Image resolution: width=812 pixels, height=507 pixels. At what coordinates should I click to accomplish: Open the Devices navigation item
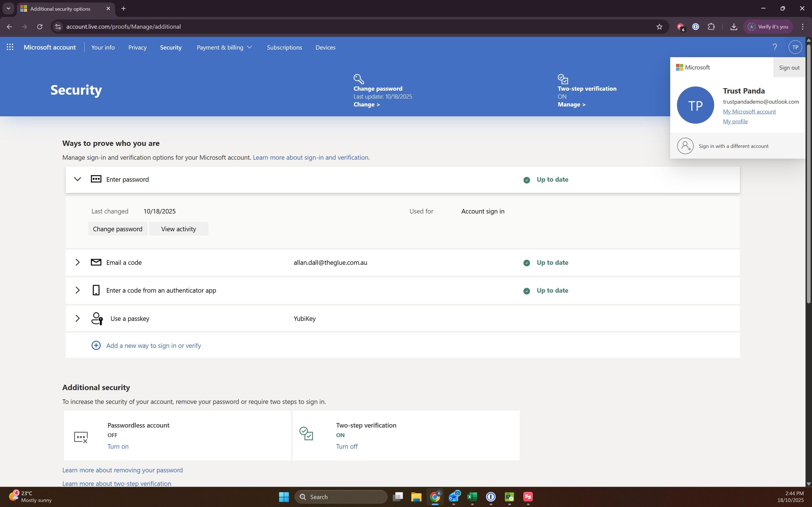[325, 47]
